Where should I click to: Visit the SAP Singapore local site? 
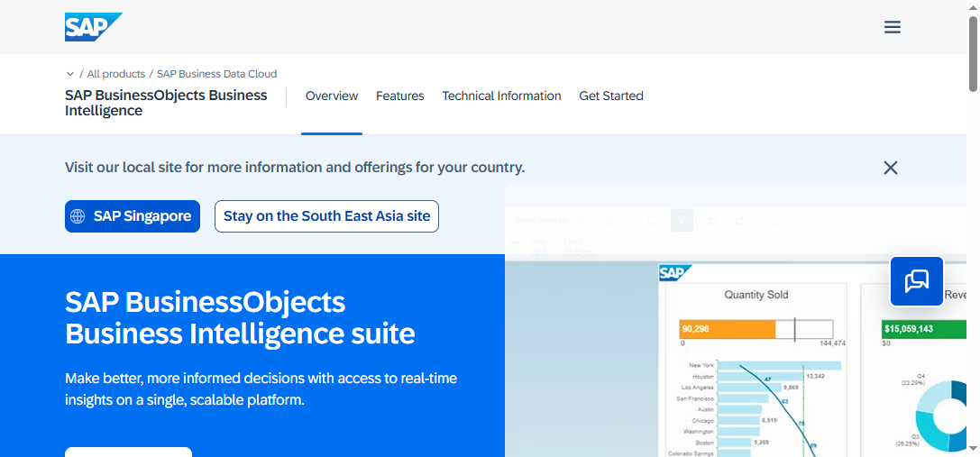(x=132, y=216)
